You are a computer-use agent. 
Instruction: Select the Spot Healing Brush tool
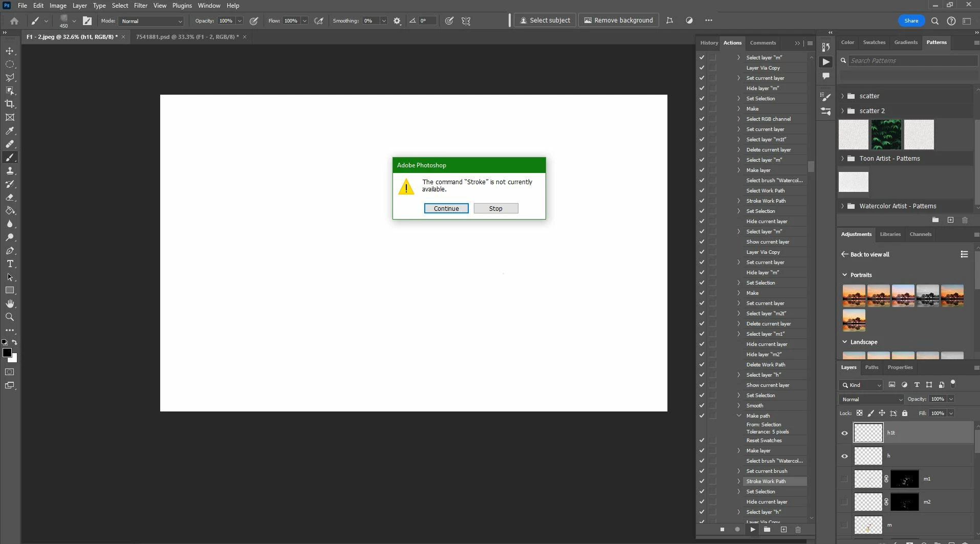10,144
